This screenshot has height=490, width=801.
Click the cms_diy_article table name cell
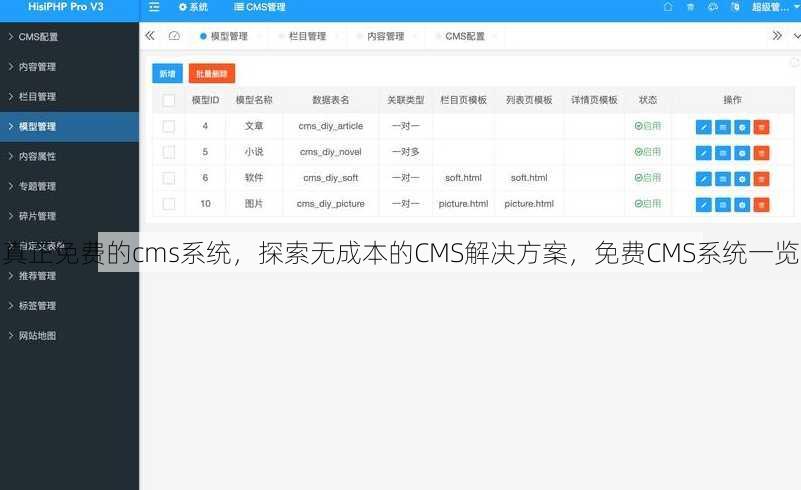click(331, 126)
